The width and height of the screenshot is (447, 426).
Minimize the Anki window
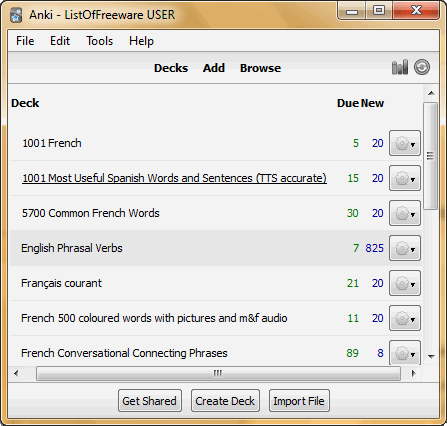[x=352, y=11]
